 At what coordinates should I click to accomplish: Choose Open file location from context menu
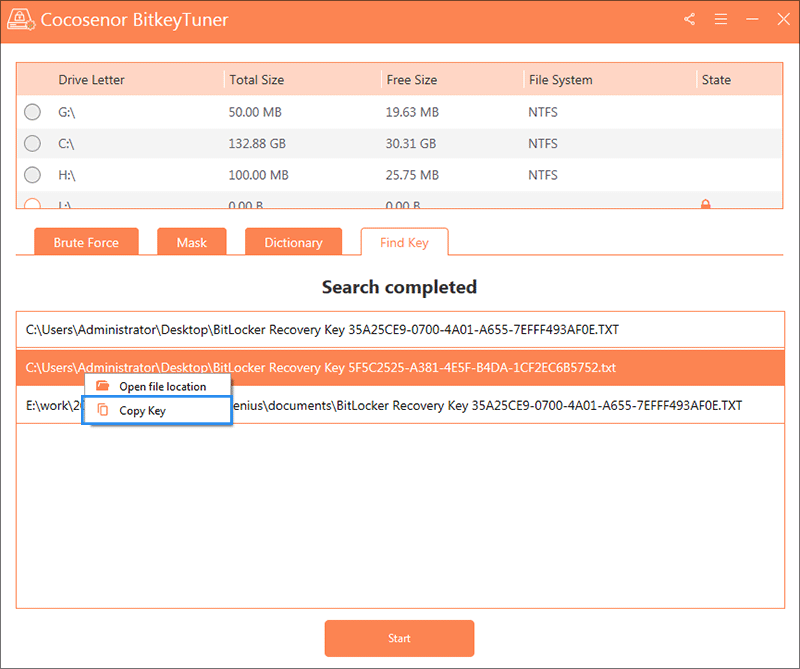click(x=158, y=386)
